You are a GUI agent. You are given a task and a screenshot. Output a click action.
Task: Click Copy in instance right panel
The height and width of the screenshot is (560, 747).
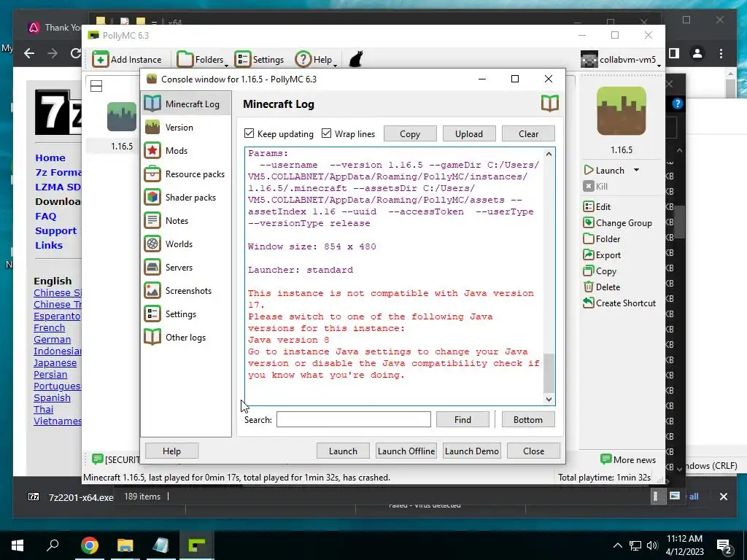coord(600,271)
